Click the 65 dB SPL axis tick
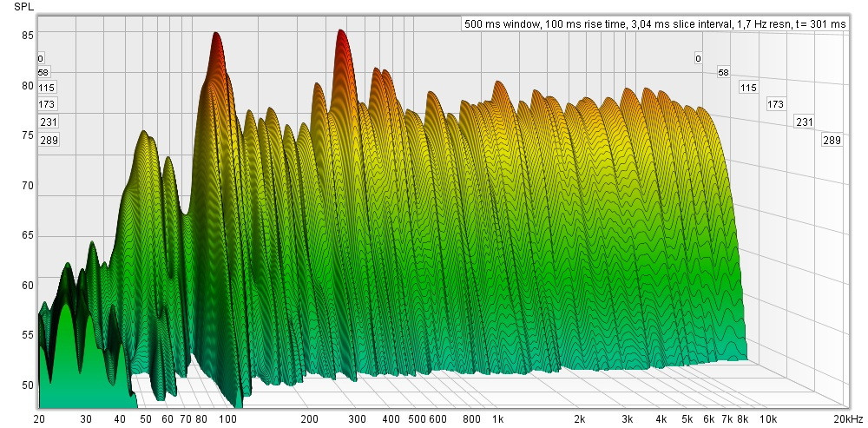 click(28, 235)
